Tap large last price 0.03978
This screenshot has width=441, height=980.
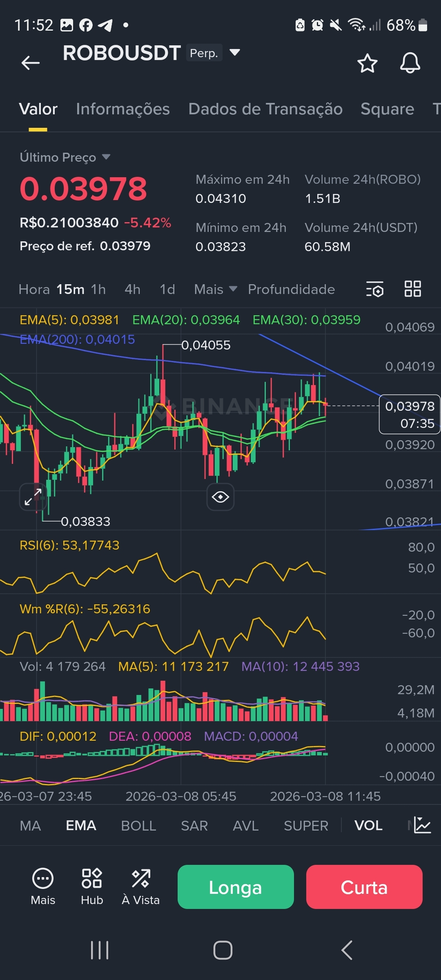(83, 189)
